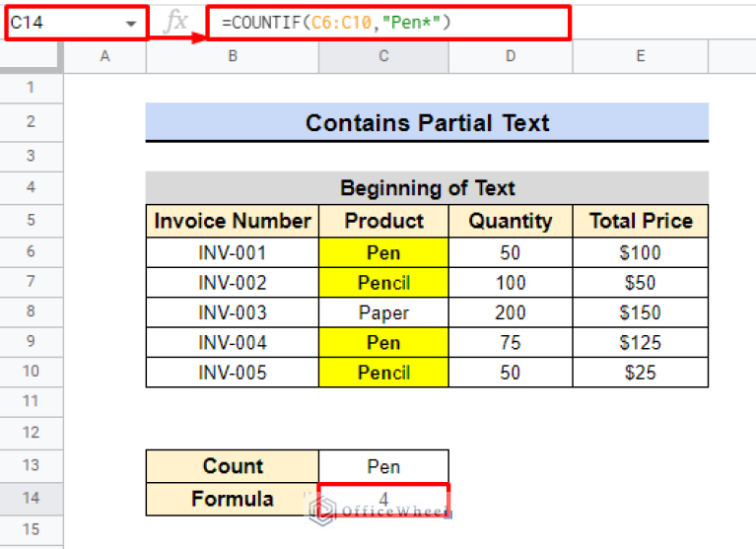Click quantity cell 100

[511, 283]
